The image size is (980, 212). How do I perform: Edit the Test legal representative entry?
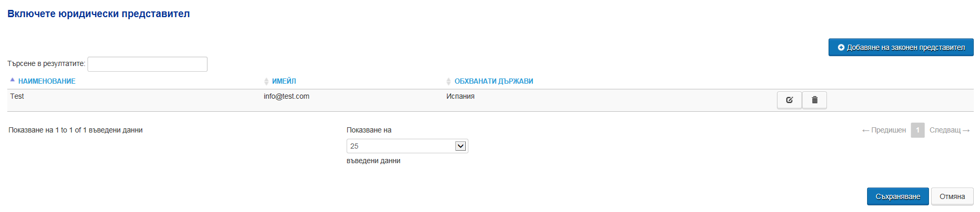pyautogui.click(x=789, y=100)
